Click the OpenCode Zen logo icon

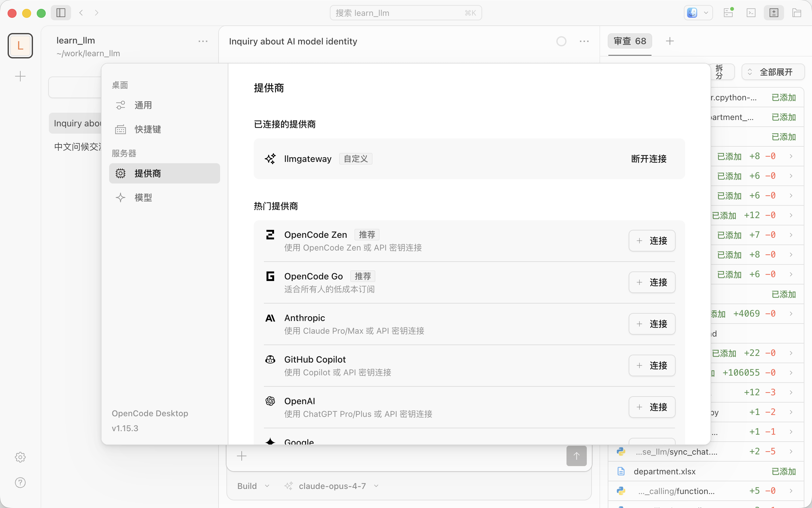coord(270,235)
